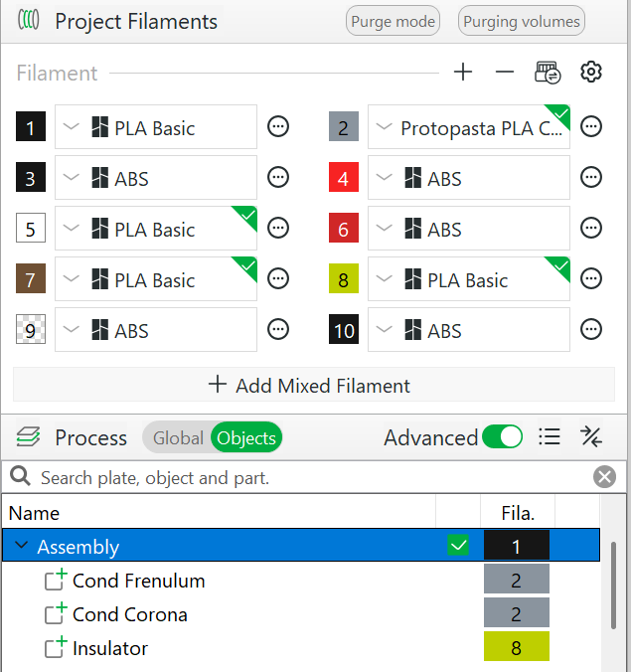
Task: Open filament 3 ABS dropdown
Action: pyautogui.click(x=156, y=177)
